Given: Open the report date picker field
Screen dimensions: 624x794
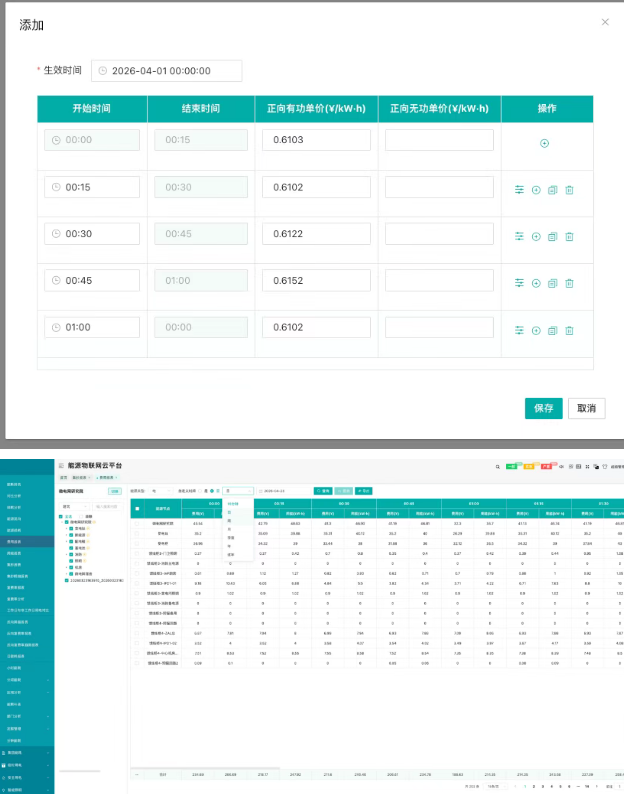Looking at the screenshot, I should (284, 491).
